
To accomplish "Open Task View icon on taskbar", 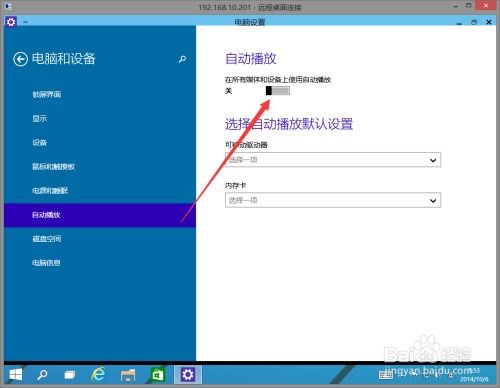I will 70,375.
